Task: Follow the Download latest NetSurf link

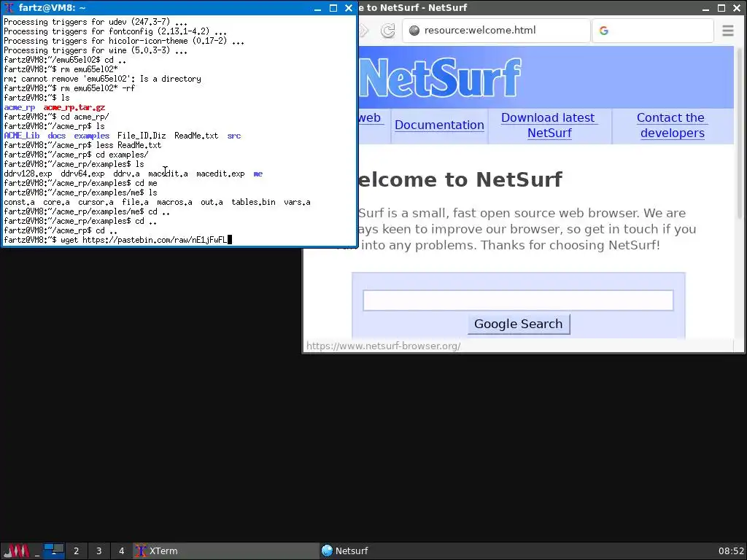Action: click(x=549, y=125)
